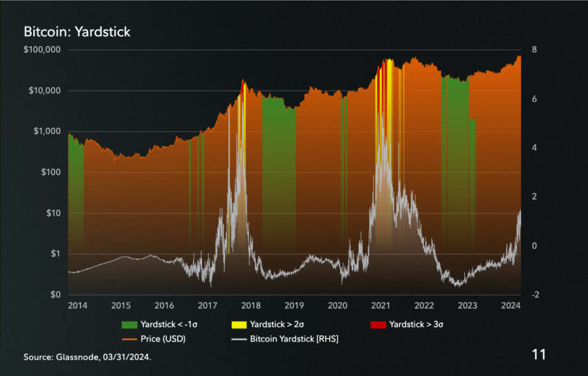Click the 'Bitcoin Yardstick [RHS]' legend label
This screenshot has width=588, height=376.
[x=295, y=339]
